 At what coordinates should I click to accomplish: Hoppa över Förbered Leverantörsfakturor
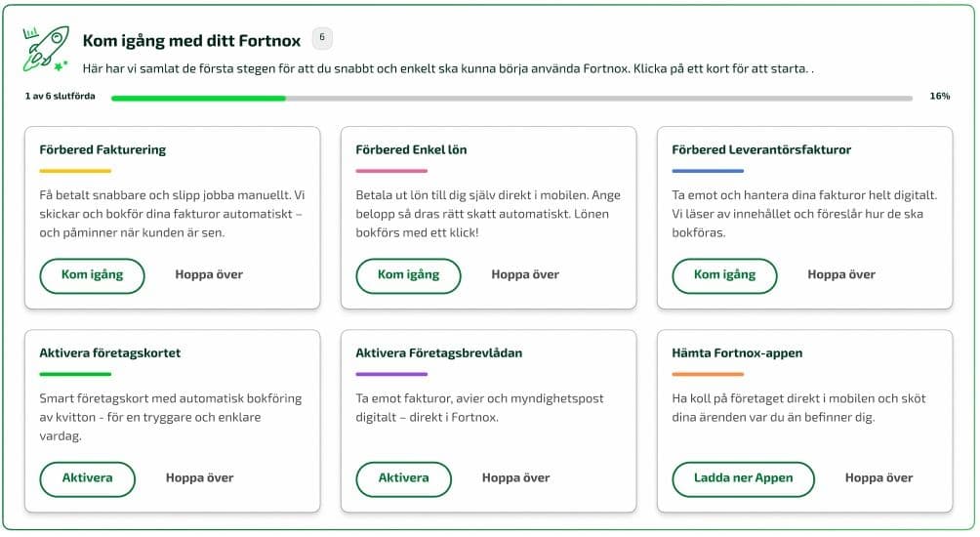coord(841,275)
